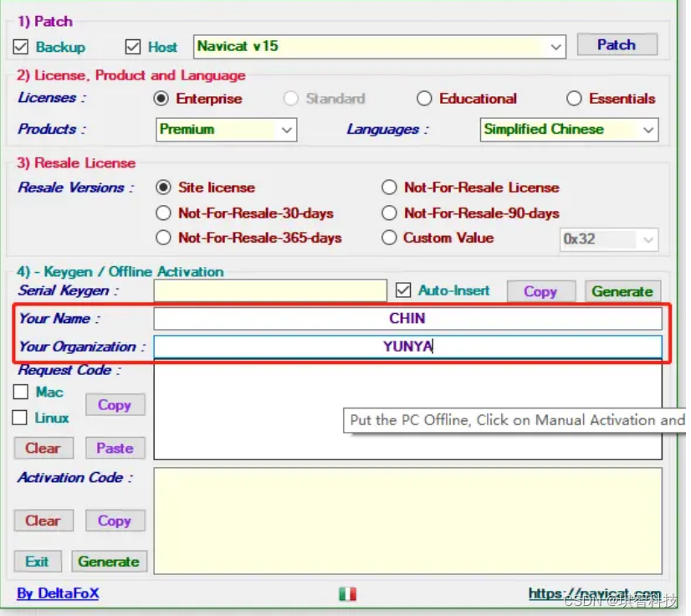Enable the Linux checkbox

coord(20,418)
